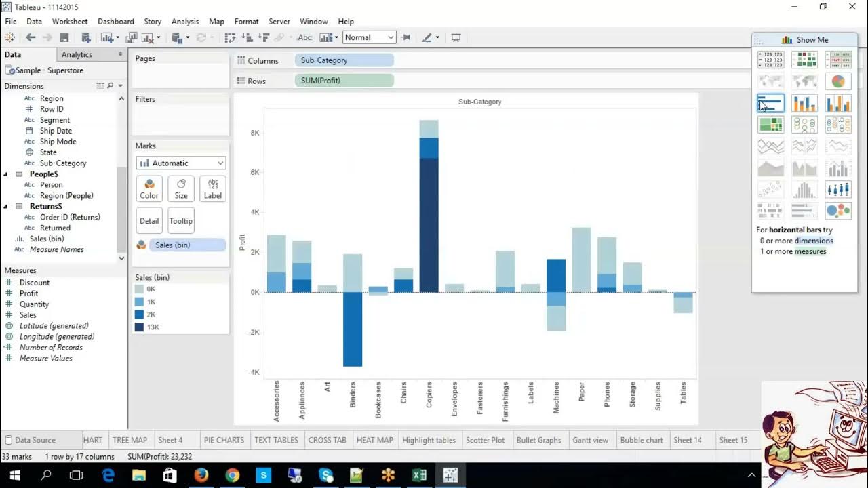Screen dimensions: 868x488
Task: Open the highlight pen dropdown arrow
Action: 437,38
